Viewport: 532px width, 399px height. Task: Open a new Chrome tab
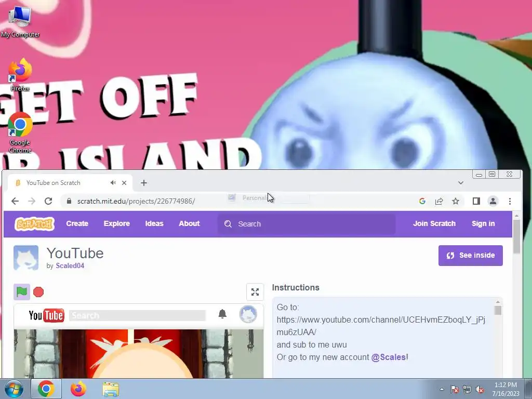click(144, 183)
